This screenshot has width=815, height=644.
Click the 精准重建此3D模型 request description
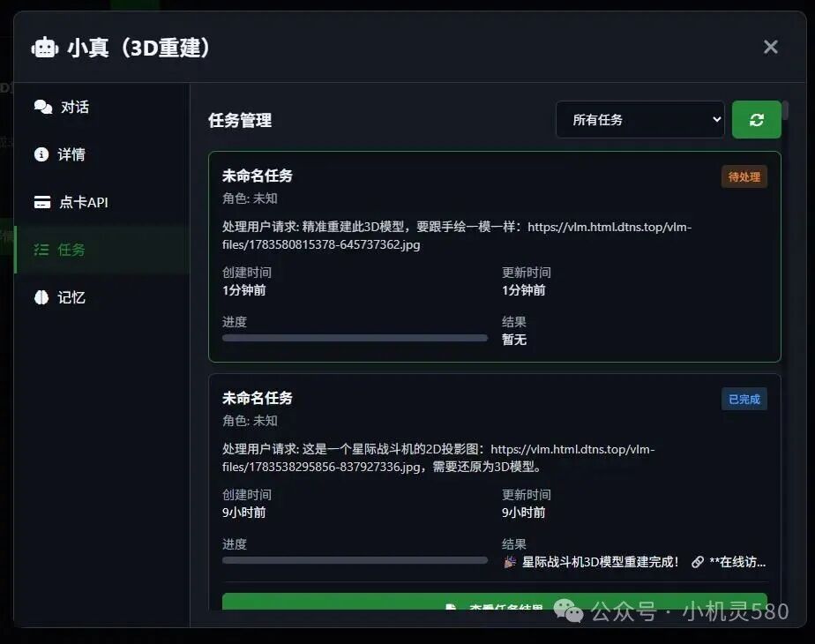[457, 236]
